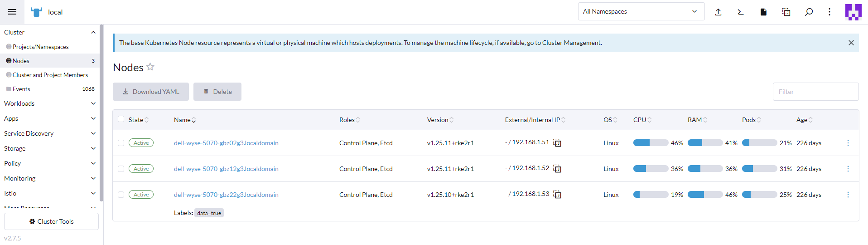Image resolution: width=868 pixels, height=245 pixels.
Task: Favorite the Nodes page with star icon
Action: click(x=150, y=67)
